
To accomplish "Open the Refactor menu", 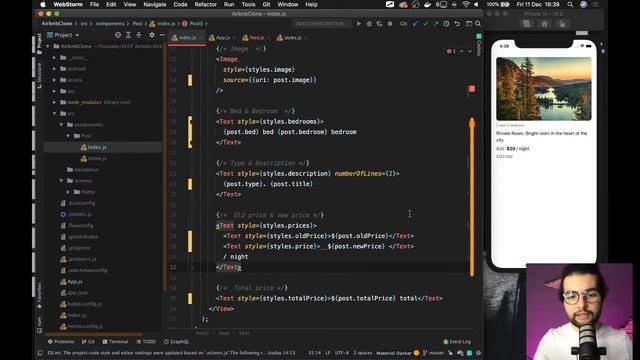I will [x=205, y=4].
